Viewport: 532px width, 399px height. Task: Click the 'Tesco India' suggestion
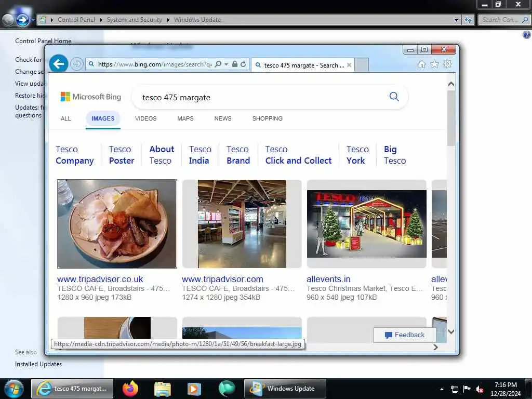200,155
